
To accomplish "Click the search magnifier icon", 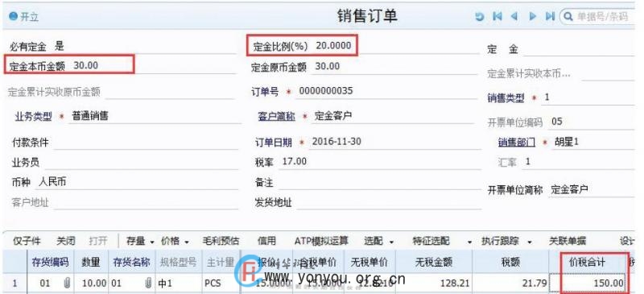I will click(568, 17).
